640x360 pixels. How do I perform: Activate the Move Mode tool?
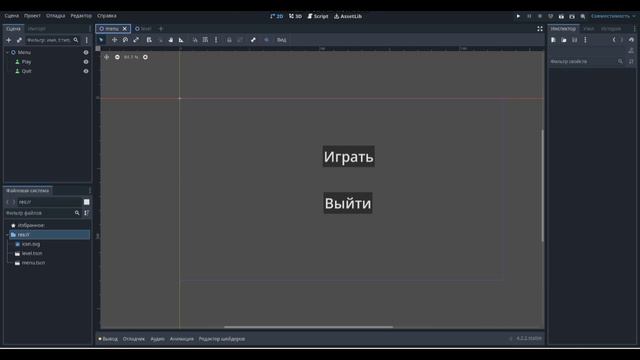pos(114,40)
